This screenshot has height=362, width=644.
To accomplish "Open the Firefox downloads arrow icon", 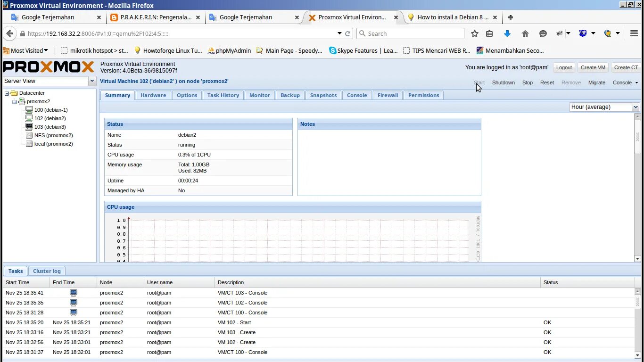I will click(507, 33).
